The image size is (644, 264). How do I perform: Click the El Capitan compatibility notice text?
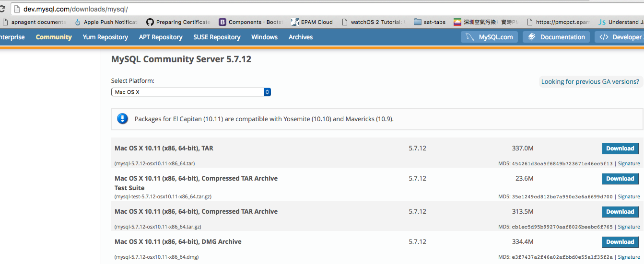click(x=264, y=119)
